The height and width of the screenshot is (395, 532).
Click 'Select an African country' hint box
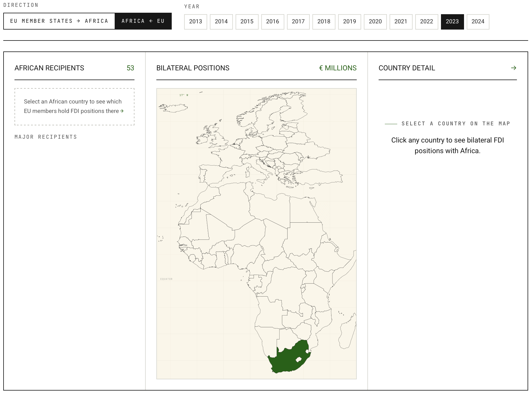click(74, 106)
